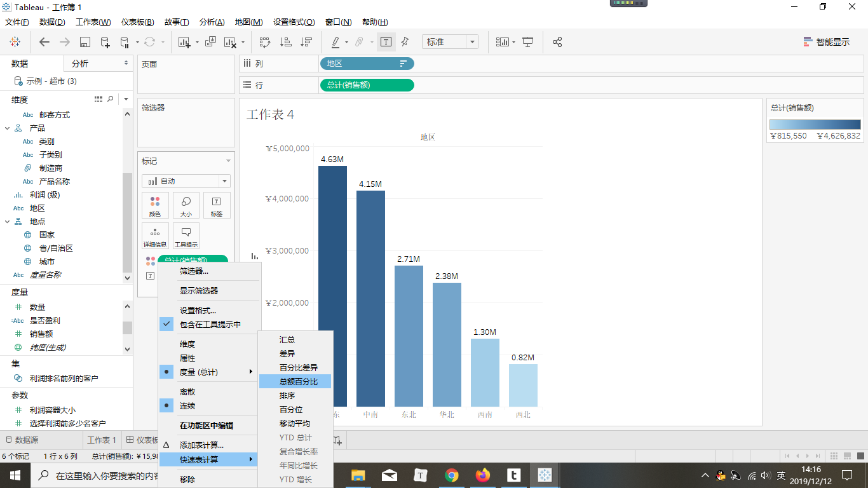Open Chrome from the Windows taskbar
This screenshot has width=868, height=488.
click(x=452, y=475)
